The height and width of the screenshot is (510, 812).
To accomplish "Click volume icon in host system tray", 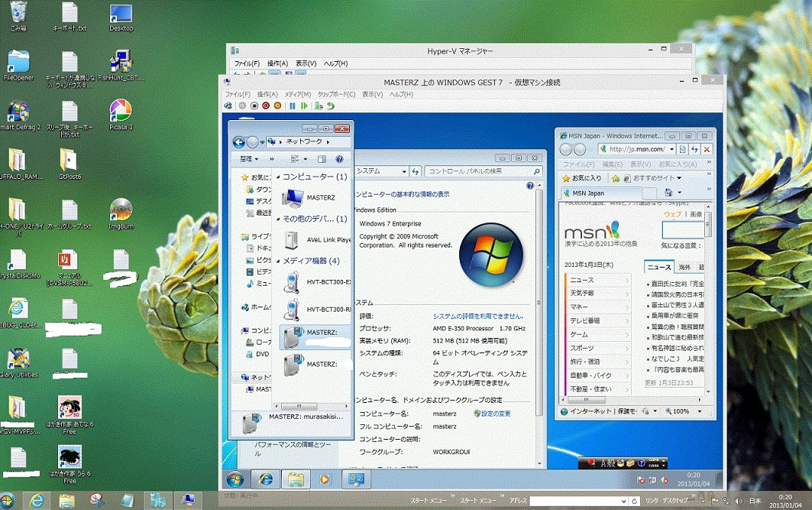I will click(x=739, y=501).
